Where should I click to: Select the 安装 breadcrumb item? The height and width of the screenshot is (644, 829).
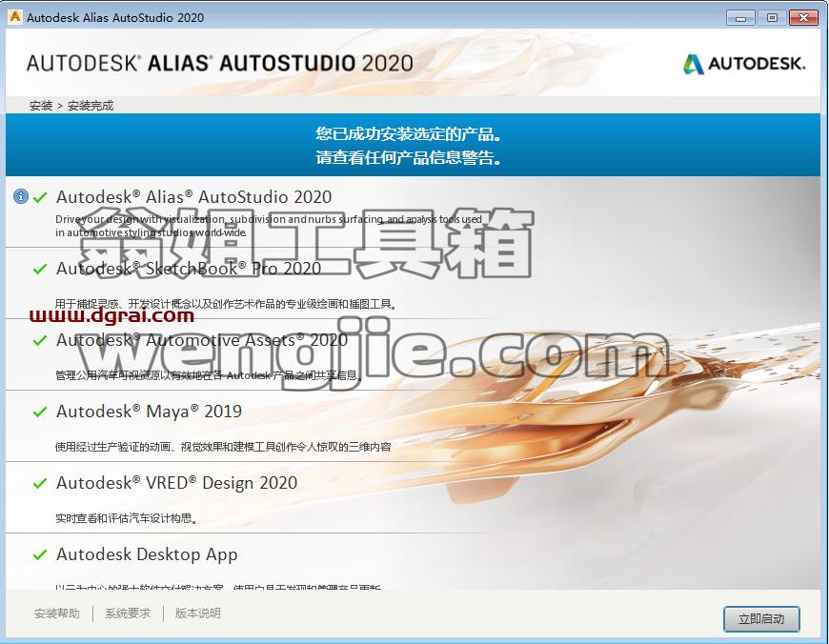pyautogui.click(x=41, y=106)
